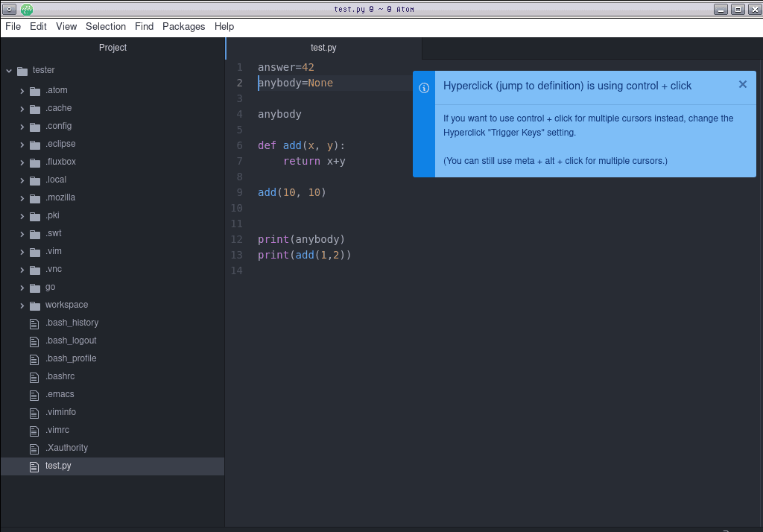Viewport: 763px width, 532px height.
Task: Expand the .vnc folder chevron
Action: pos(22,270)
